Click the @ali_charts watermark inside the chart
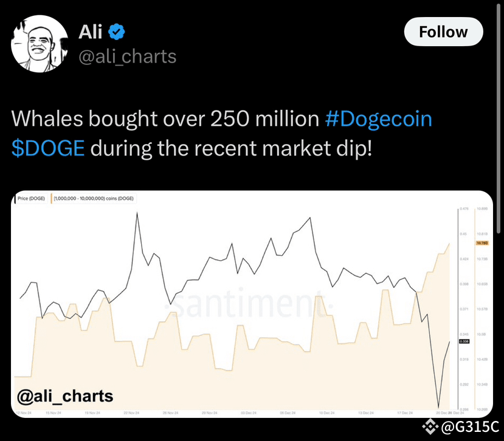 click(x=65, y=396)
